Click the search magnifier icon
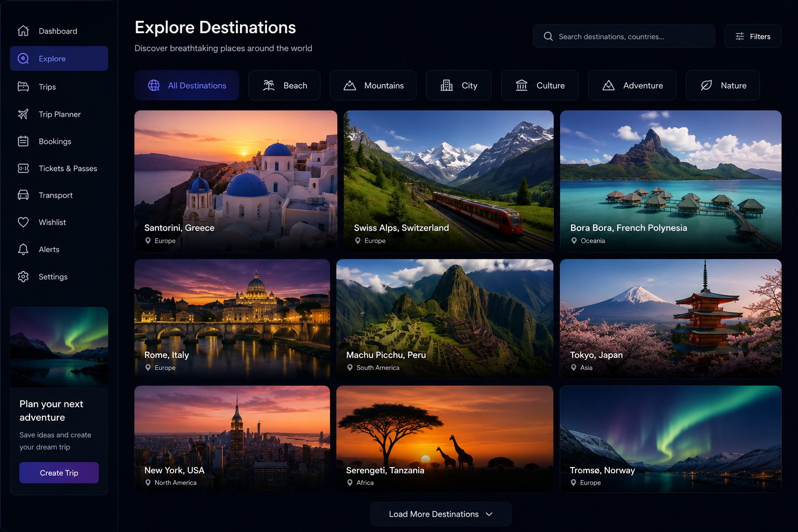The image size is (798, 532). [x=548, y=36]
